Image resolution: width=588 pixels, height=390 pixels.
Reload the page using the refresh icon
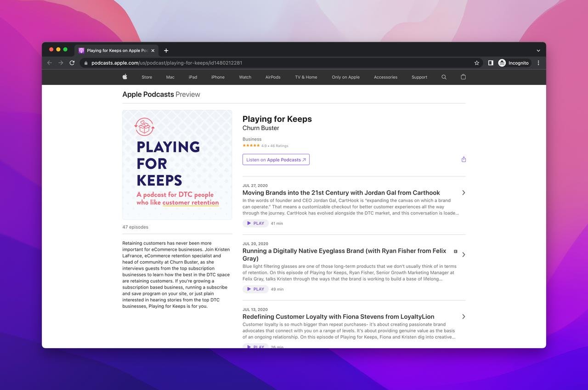[72, 63]
